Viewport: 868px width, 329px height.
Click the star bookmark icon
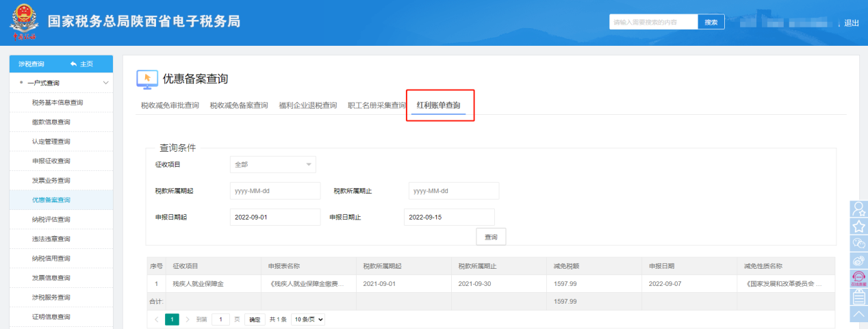point(858,226)
